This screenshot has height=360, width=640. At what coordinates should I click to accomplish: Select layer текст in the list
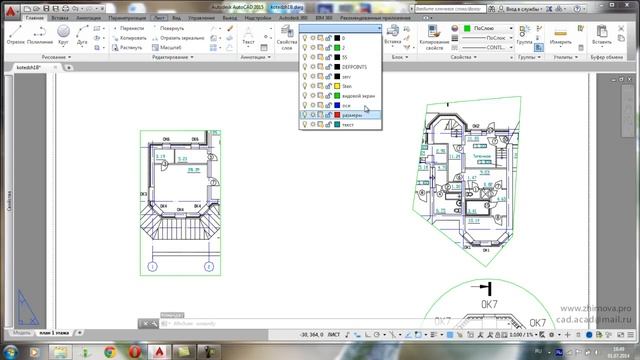(x=340, y=124)
